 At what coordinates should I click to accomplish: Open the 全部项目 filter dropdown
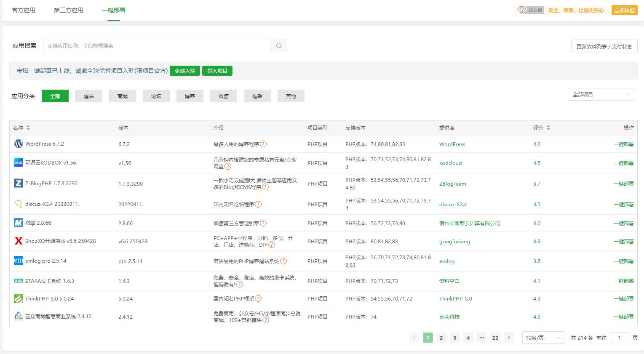[x=601, y=94]
